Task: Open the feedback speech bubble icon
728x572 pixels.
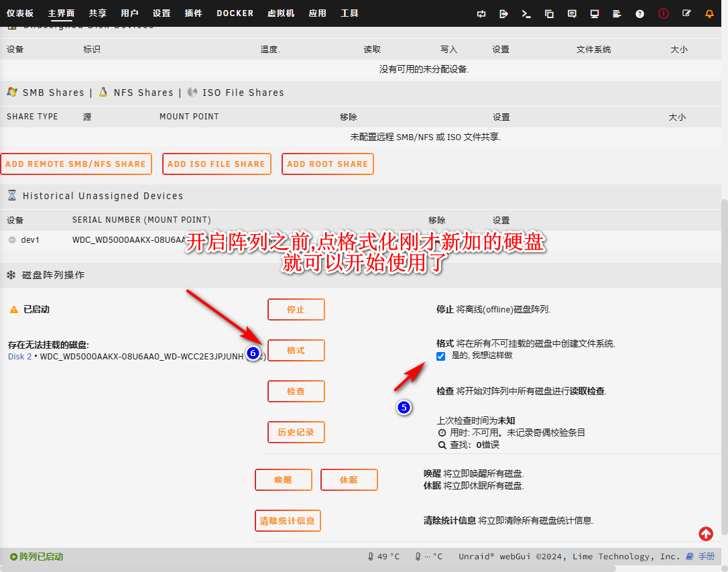Action: pyautogui.click(x=572, y=13)
